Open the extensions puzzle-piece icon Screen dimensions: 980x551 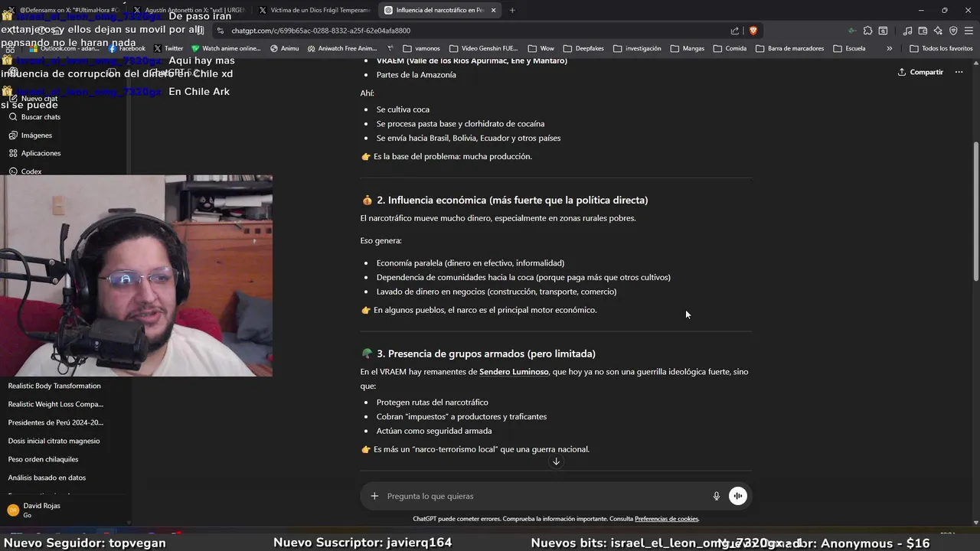867,31
